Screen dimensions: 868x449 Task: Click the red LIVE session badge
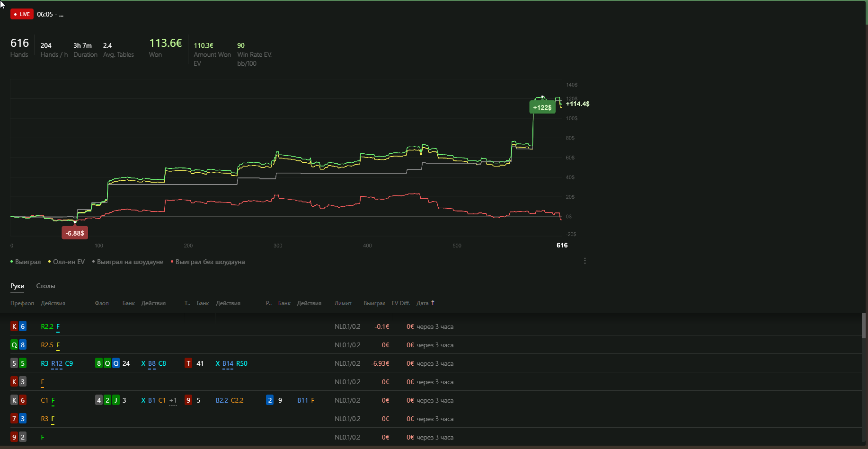coord(22,14)
